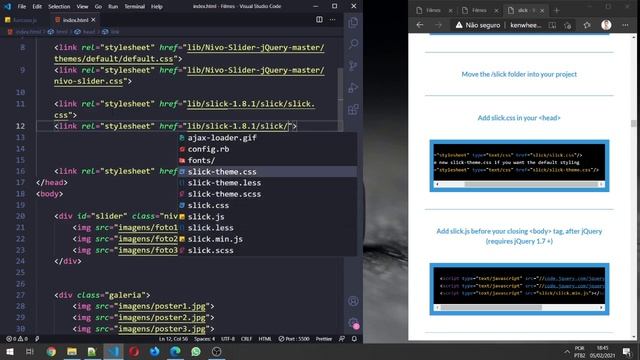This screenshot has height=360, width=640.
Task: Open Run and Debug view
Action: (x=353, y=87)
